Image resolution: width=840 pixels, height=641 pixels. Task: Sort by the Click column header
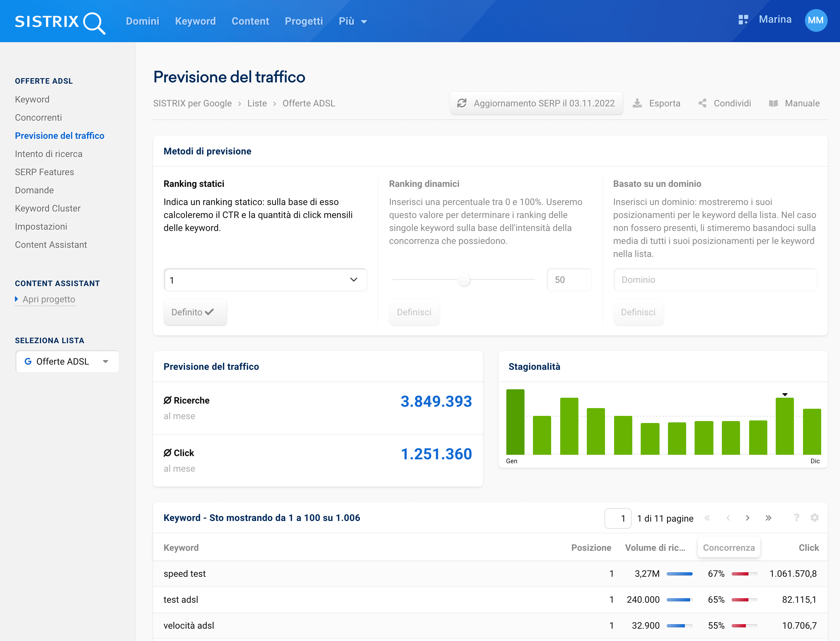pos(809,548)
